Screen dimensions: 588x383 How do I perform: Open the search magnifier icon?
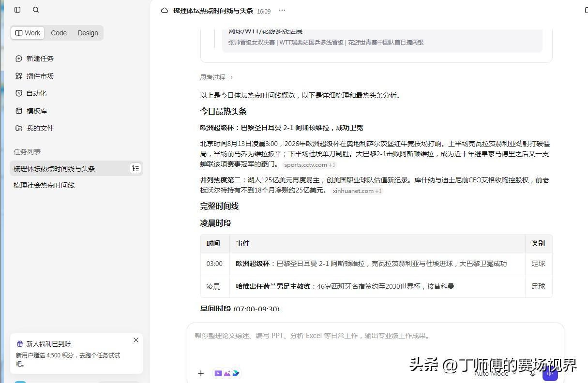coord(36,10)
